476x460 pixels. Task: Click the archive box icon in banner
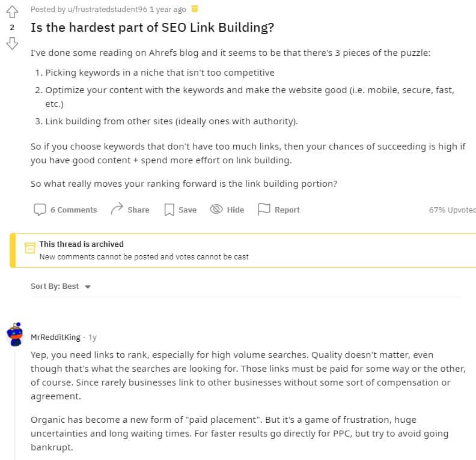tap(30, 248)
